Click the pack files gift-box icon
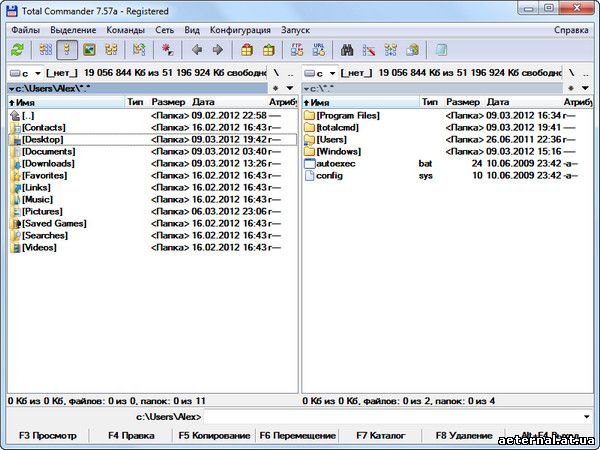The image size is (600, 450). tap(247, 50)
